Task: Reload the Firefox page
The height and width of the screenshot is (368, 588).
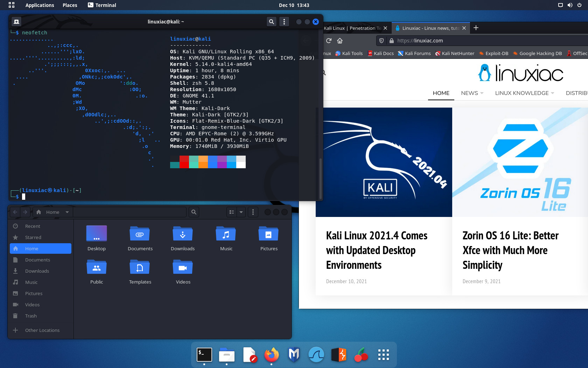Action: point(329,41)
